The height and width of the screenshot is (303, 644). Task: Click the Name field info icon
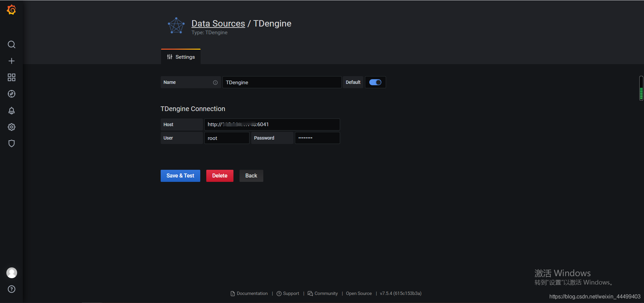[215, 83]
